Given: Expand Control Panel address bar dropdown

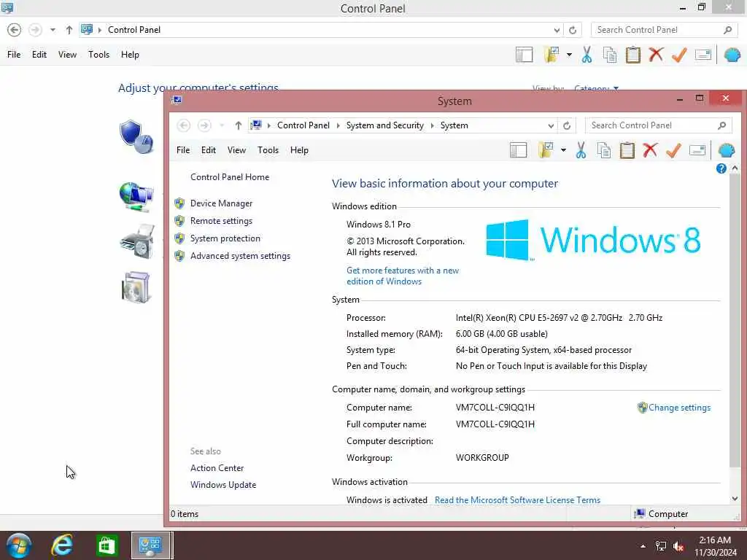Looking at the screenshot, I should [x=557, y=30].
